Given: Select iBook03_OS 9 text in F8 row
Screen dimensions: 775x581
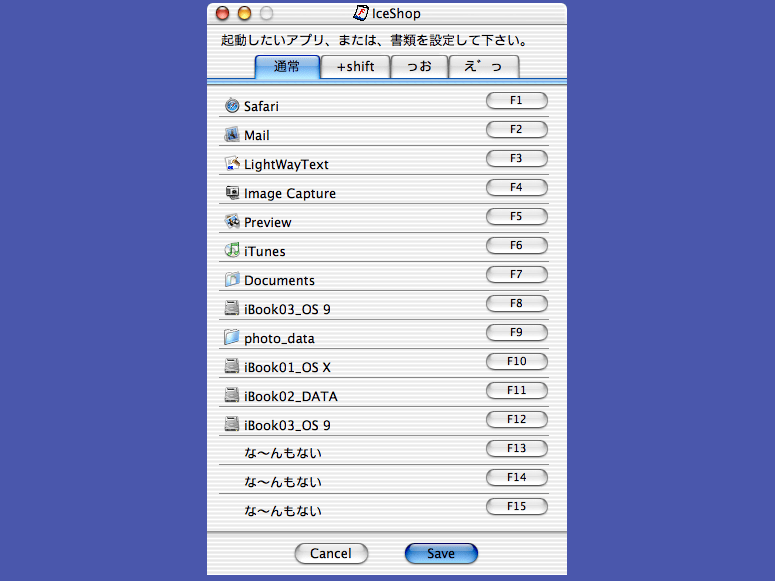Looking at the screenshot, I should (x=287, y=310).
